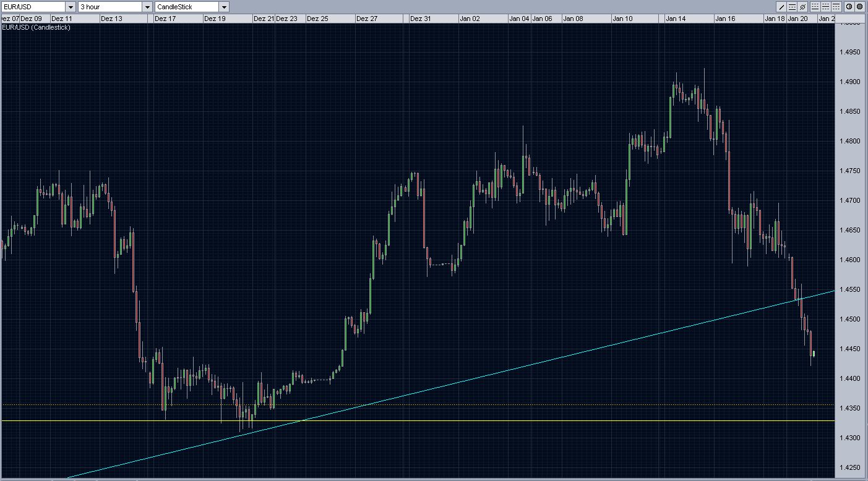The image size is (868, 481).
Task: Click the line icon with solid middle line
Action: (x=826, y=7)
